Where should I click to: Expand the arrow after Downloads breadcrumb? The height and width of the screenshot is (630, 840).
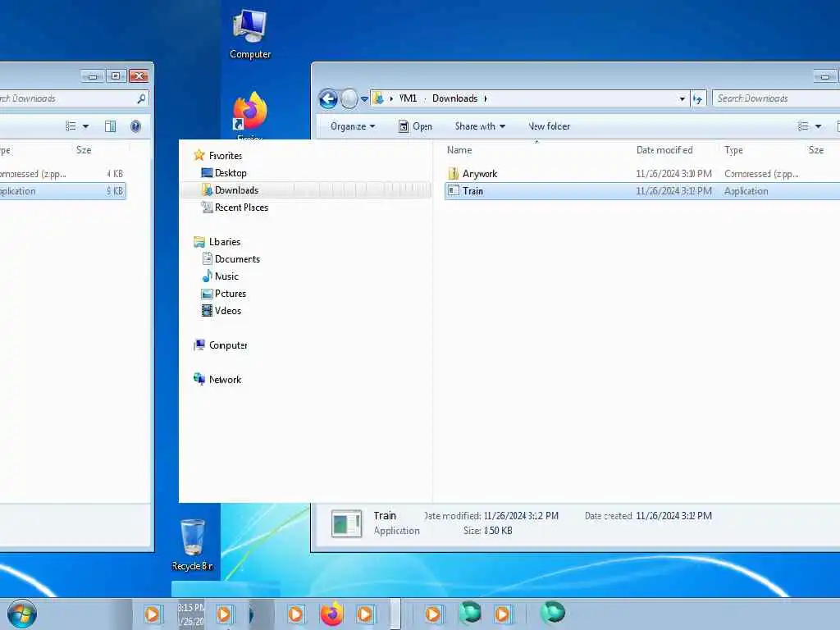tap(486, 98)
